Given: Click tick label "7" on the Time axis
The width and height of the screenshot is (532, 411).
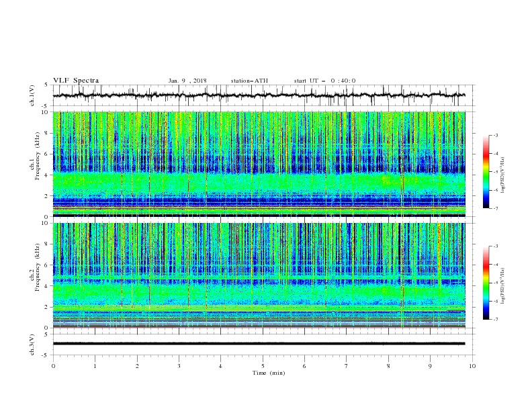Looking at the screenshot, I should [347, 366].
